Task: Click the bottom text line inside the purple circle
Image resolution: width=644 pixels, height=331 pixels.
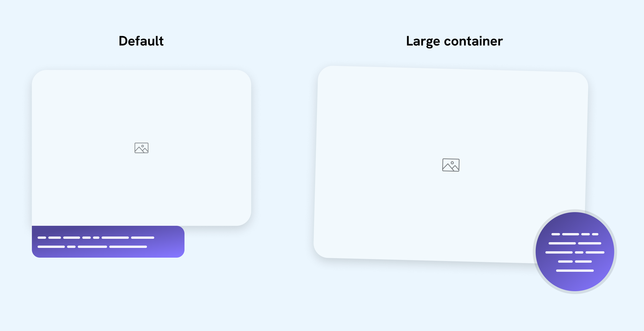Action: [x=575, y=270]
